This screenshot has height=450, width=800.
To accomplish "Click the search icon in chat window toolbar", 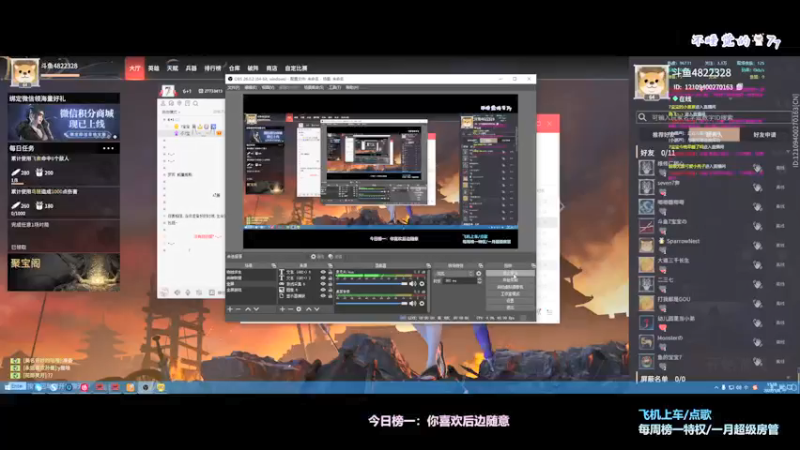I will (x=195, y=103).
